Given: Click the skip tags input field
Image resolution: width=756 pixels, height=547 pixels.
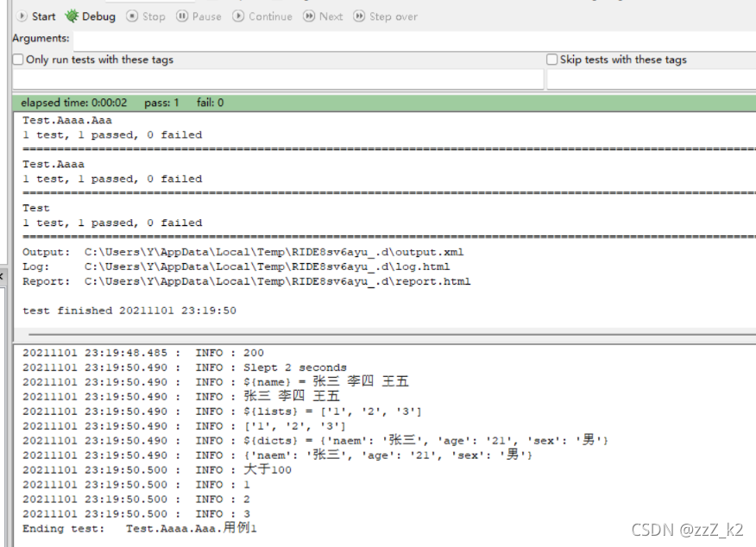Looking at the screenshot, I should coord(652,79).
